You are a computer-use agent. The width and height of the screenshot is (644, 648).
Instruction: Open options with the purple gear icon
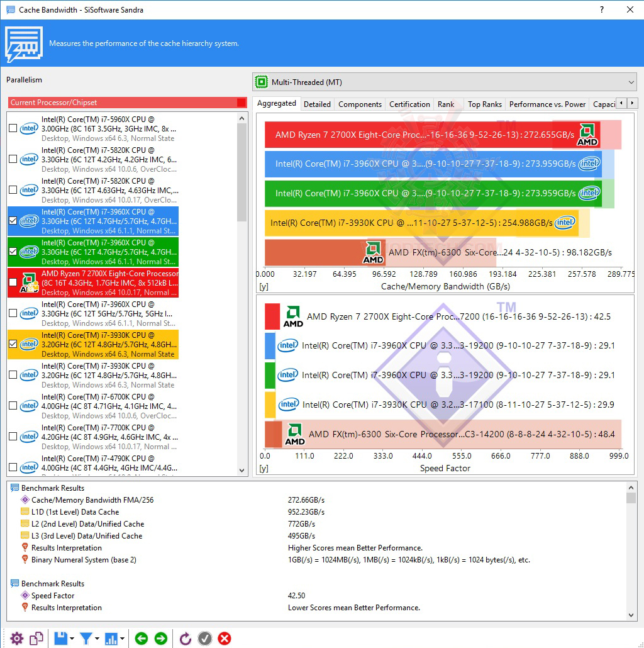16,639
